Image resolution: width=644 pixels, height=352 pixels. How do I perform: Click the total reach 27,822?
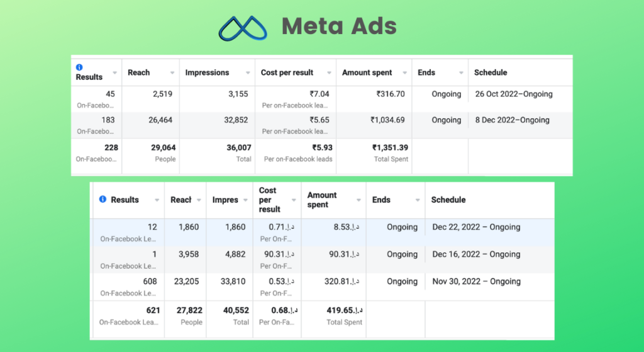coord(189,310)
